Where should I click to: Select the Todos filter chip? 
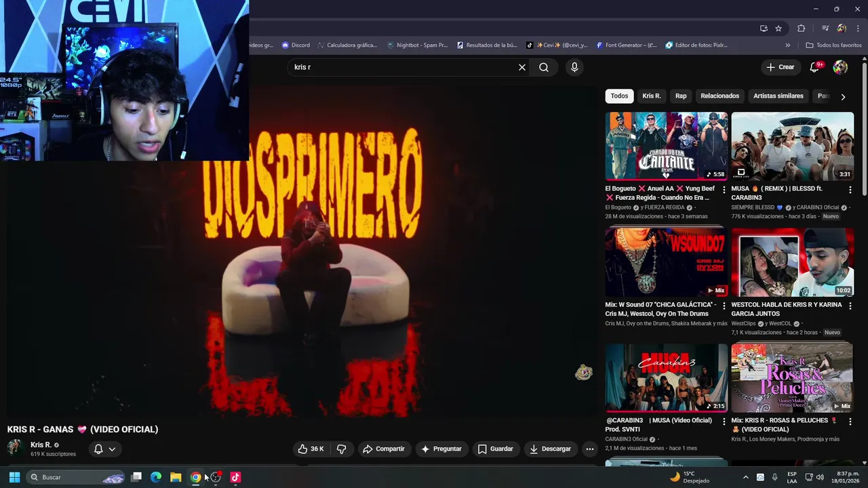(x=619, y=96)
